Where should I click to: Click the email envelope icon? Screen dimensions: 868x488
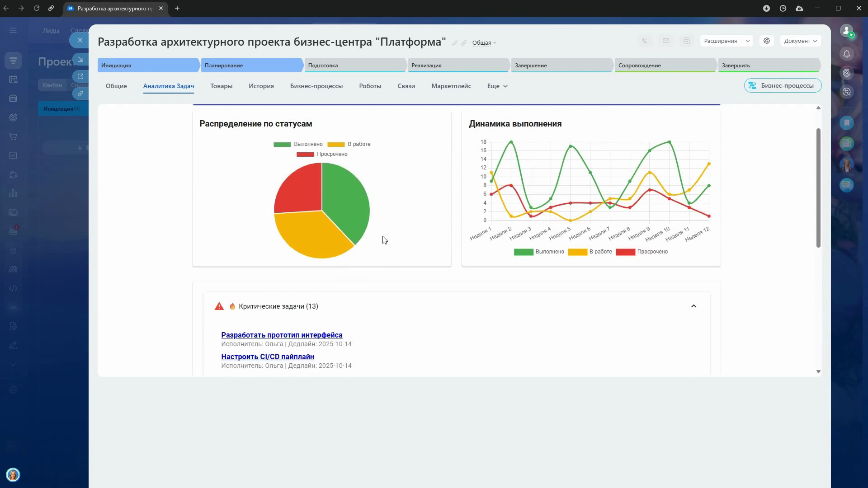[x=665, y=41]
